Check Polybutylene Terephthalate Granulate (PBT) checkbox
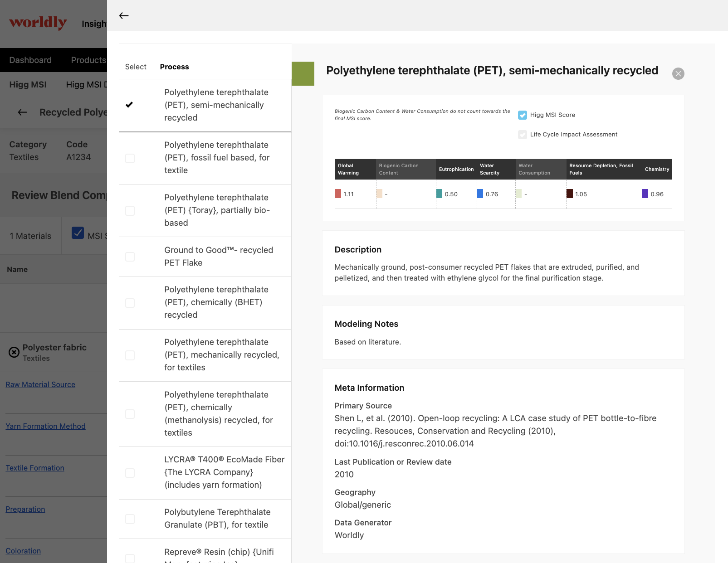728x563 pixels. coord(130,519)
